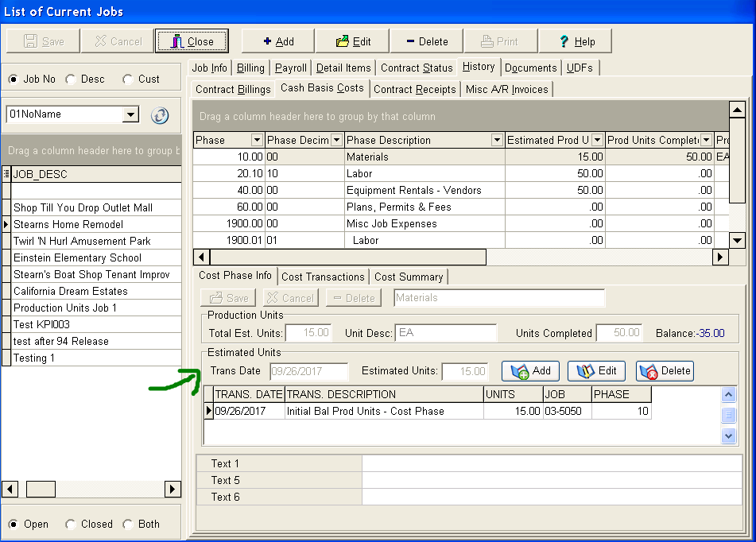Switch to the Contract Billings subtab
This screenshot has width=756, height=542.
(x=234, y=89)
